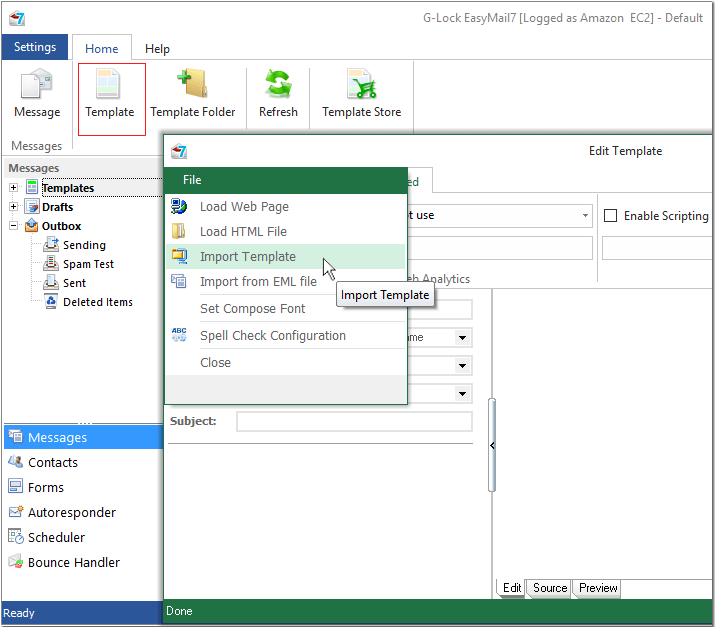Click the Refresh icon
This screenshot has width=715, height=627.
(x=278, y=84)
